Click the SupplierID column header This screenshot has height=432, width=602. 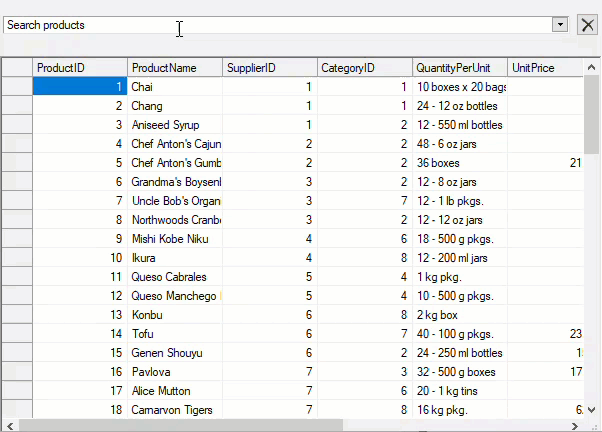(269, 68)
